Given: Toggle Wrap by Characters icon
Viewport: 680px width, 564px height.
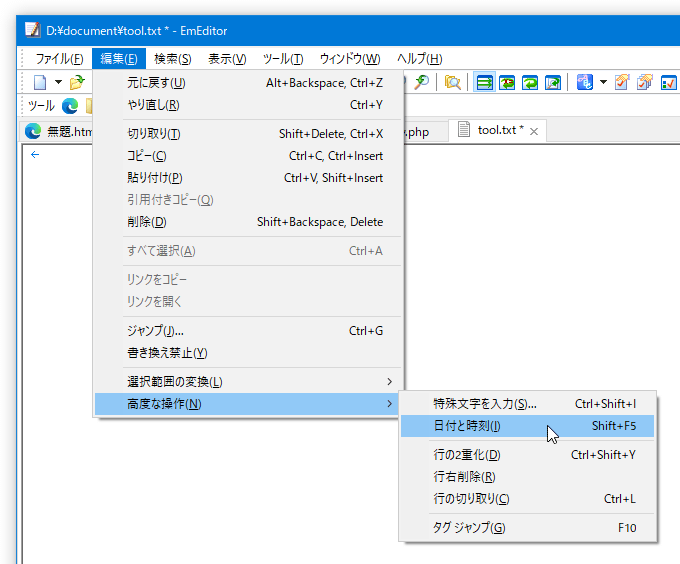Looking at the screenshot, I should coord(507,82).
